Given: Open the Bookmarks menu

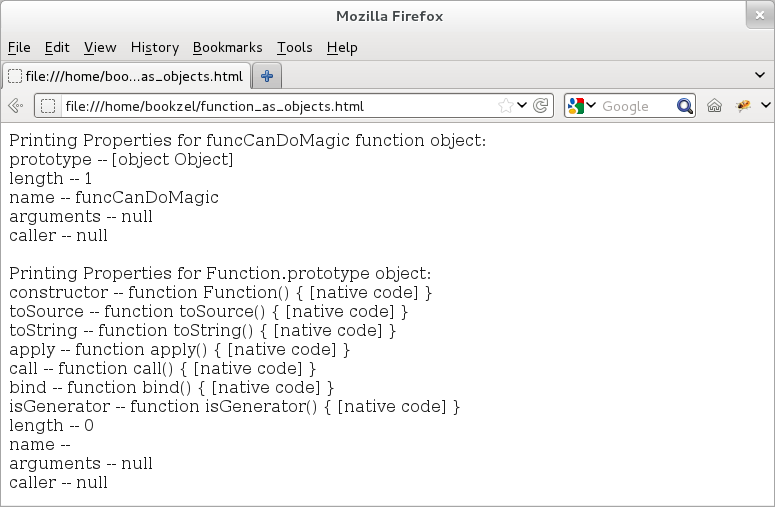Looking at the screenshot, I should coord(227,47).
